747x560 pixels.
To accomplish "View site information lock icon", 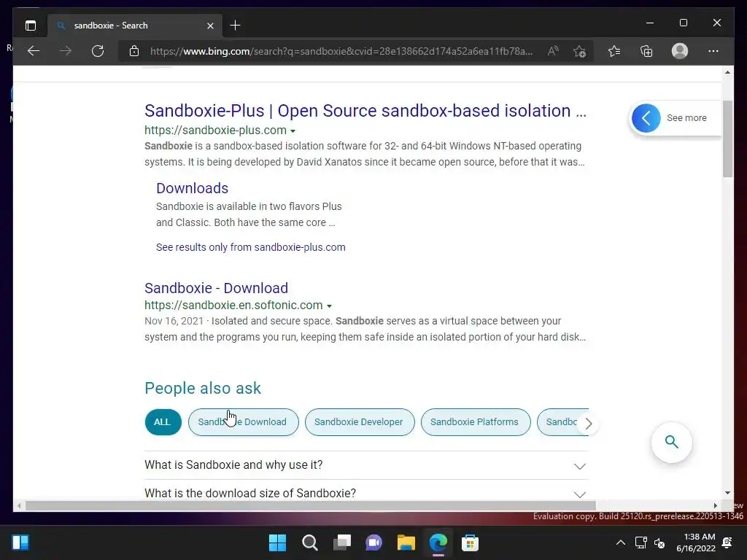I will (134, 51).
